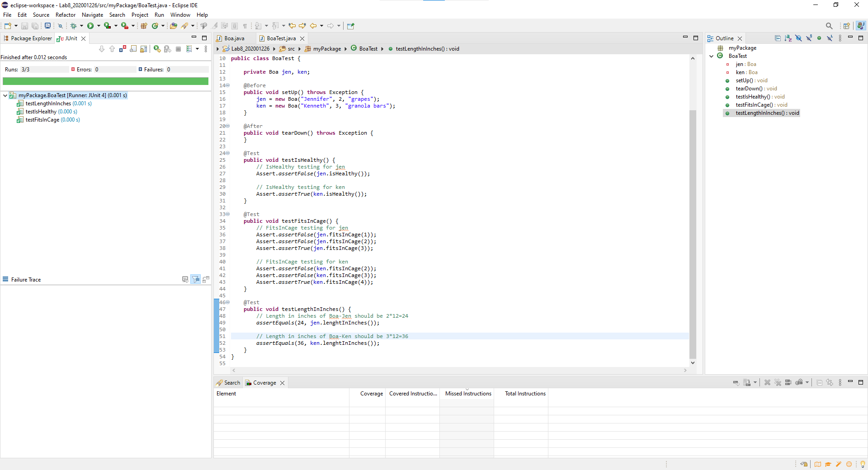The width and height of the screenshot is (868, 470).
Task: Collapse the myPackage.BoaTest test results node
Action: [x=5, y=95]
